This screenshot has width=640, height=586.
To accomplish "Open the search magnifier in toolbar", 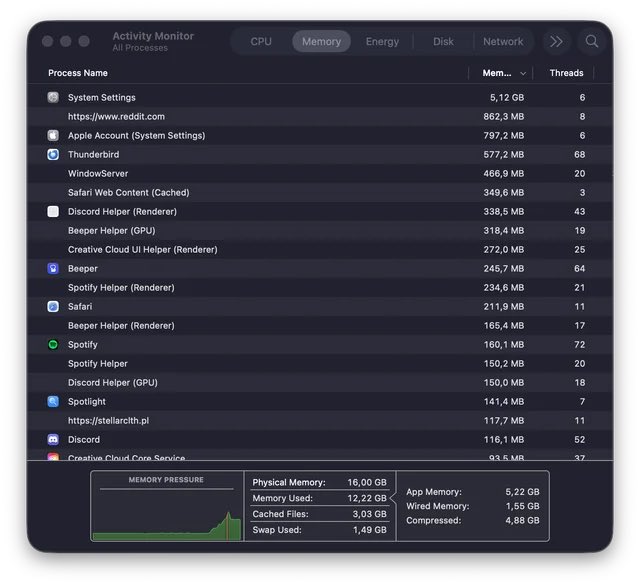I will 592,41.
